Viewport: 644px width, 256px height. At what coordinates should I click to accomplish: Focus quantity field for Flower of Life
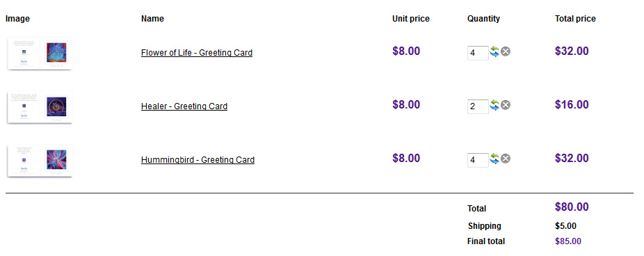pyautogui.click(x=478, y=53)
